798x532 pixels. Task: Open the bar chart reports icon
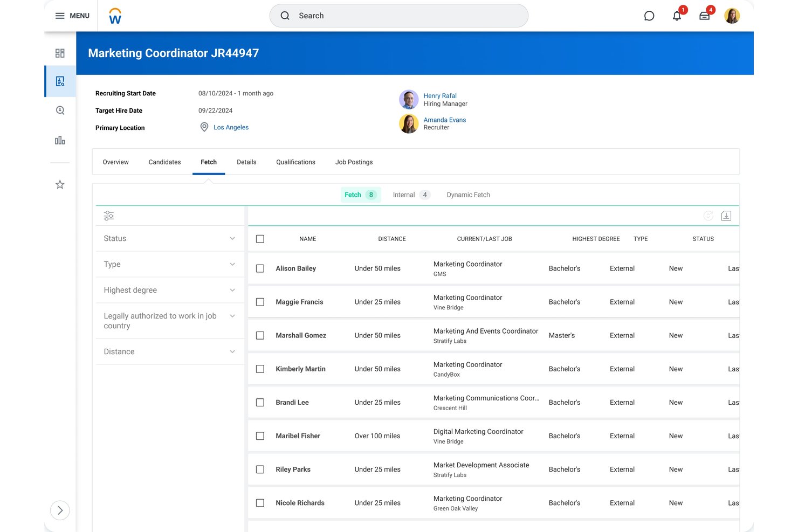click(60, 140)
